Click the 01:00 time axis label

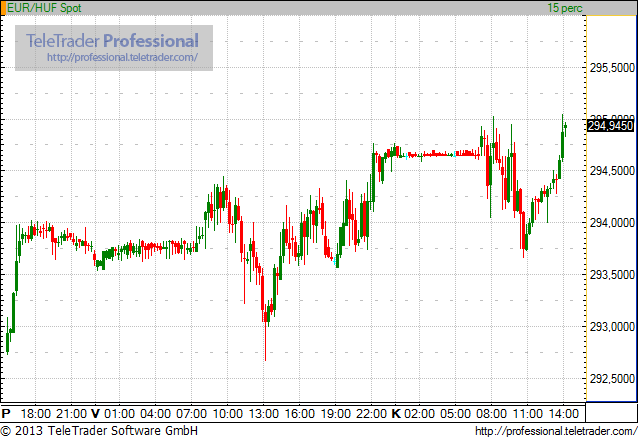[x=119, y=414]
